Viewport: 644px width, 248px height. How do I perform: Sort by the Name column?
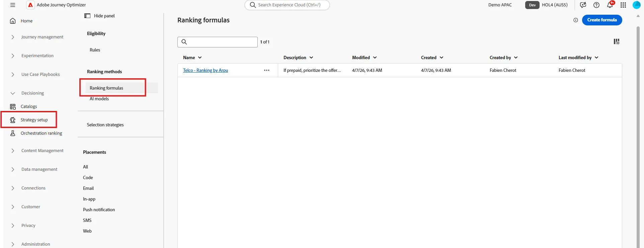tap(192, 57)
